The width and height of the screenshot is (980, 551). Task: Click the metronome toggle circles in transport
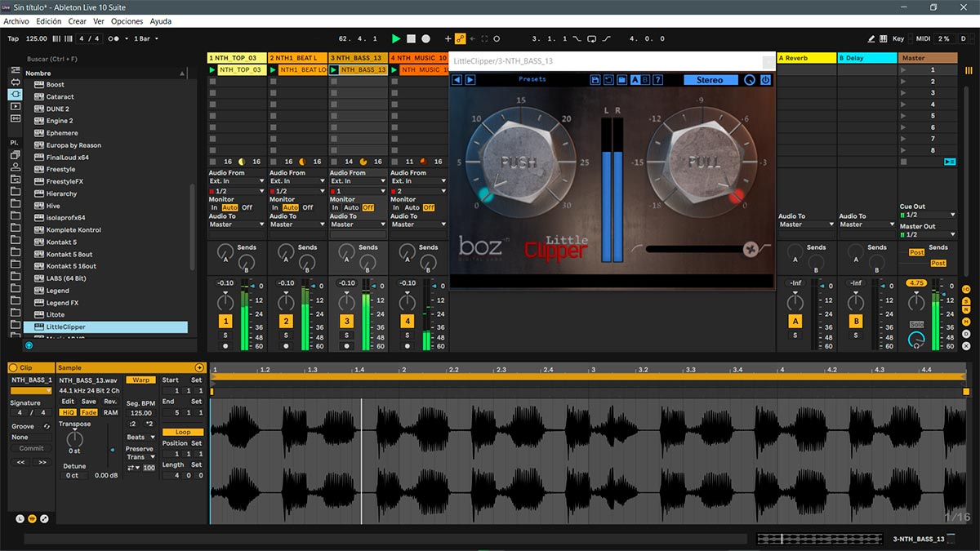[x=114, y=38]
